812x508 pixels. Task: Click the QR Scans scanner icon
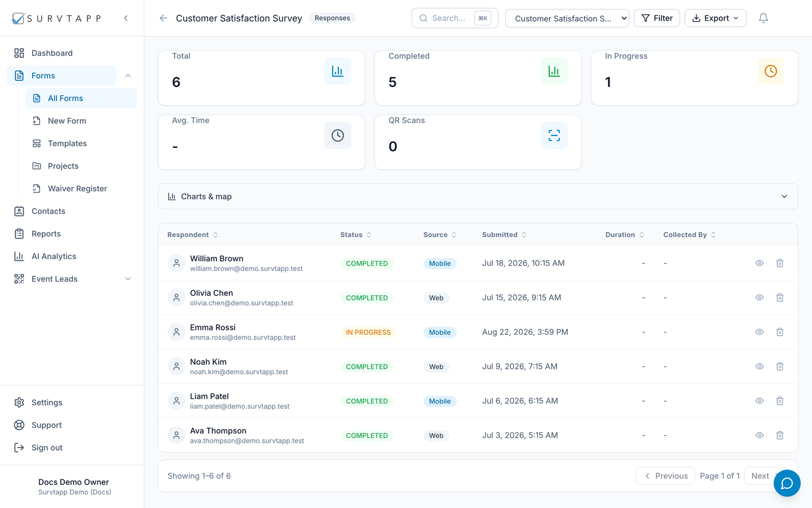pos(554,135)
